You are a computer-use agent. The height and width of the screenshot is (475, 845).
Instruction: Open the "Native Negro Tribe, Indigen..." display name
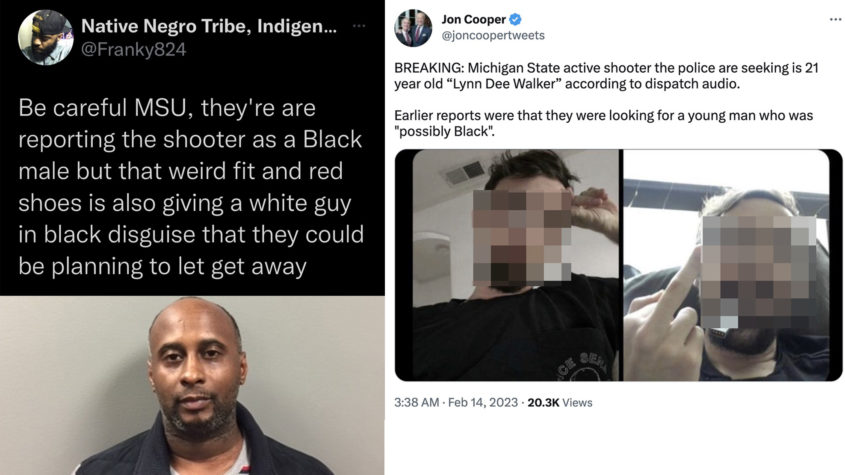(209, 25)
